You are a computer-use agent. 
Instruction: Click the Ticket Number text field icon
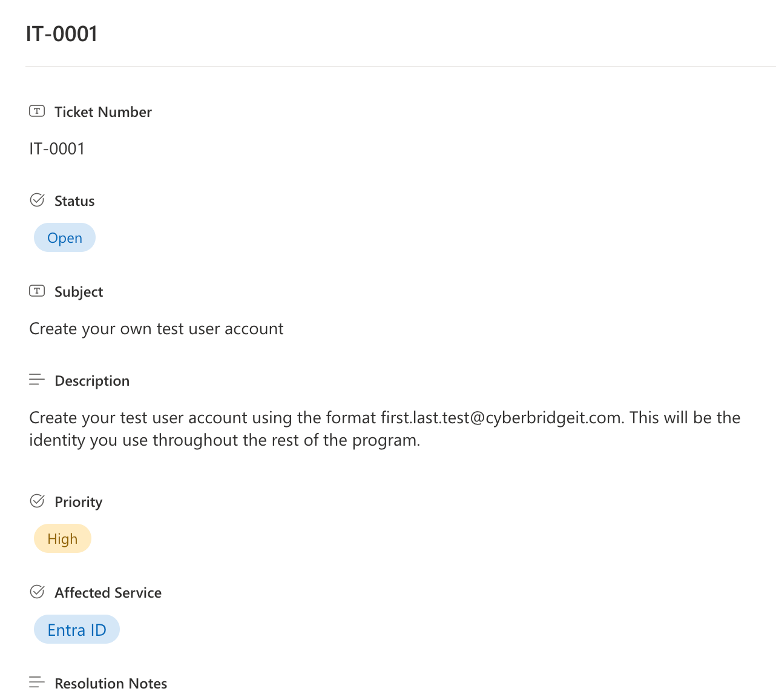[37, 111]
